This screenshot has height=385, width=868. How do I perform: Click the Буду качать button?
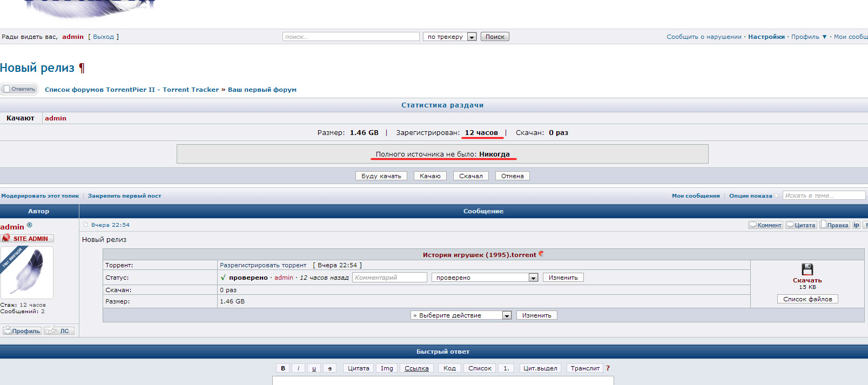pos(381,176)
